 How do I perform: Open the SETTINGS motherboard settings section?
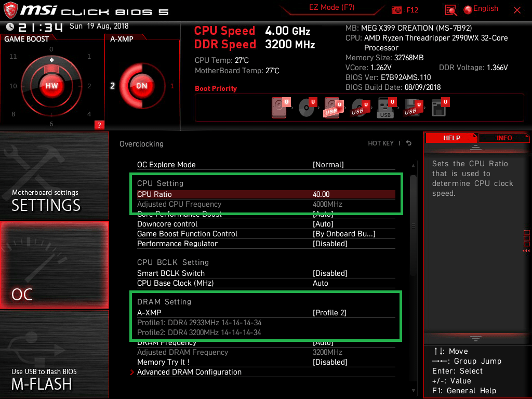click(54, 176)
